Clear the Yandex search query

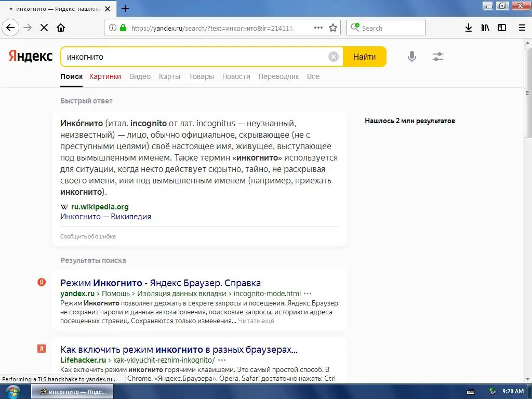click(334, 57)
